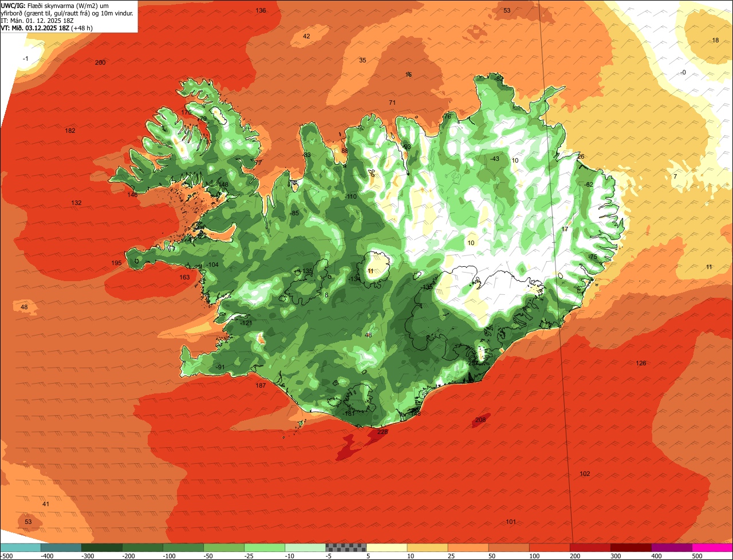733x560 pixels.
Task: Click the land value "-43"
Action: click(494, 159)
